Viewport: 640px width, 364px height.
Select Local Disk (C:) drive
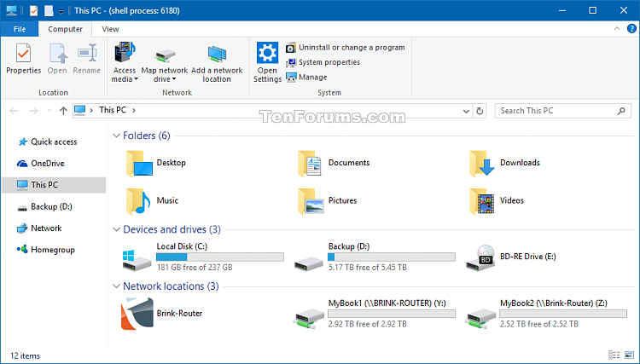click(203, 257)
